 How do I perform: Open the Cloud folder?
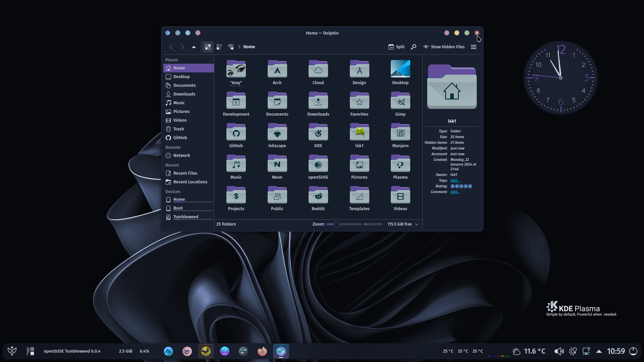click(318, 72)
